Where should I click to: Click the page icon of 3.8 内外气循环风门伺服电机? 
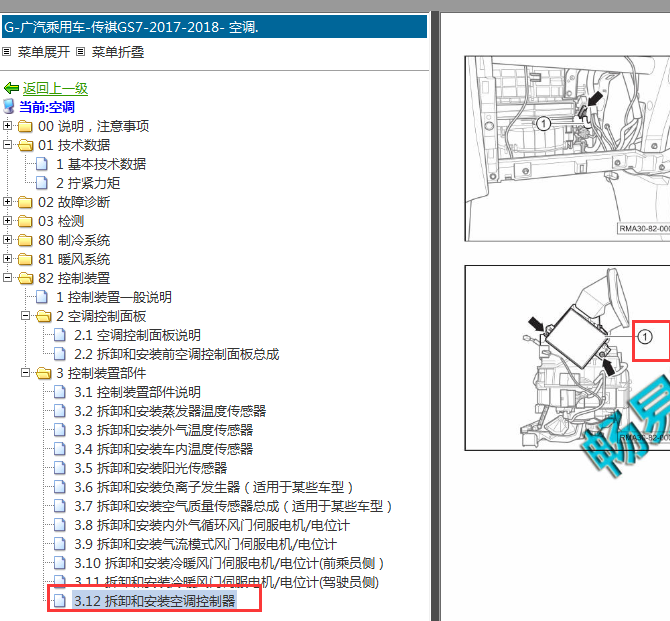60,525
